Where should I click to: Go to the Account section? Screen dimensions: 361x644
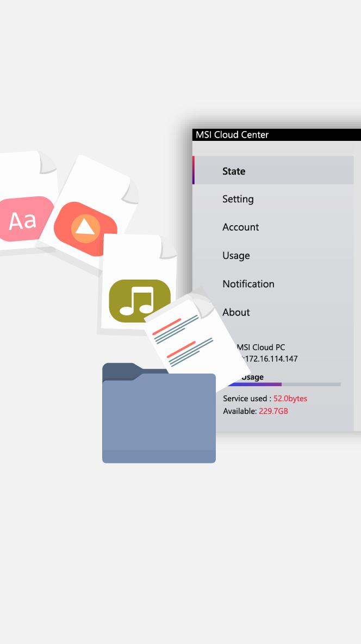[240, 227]
